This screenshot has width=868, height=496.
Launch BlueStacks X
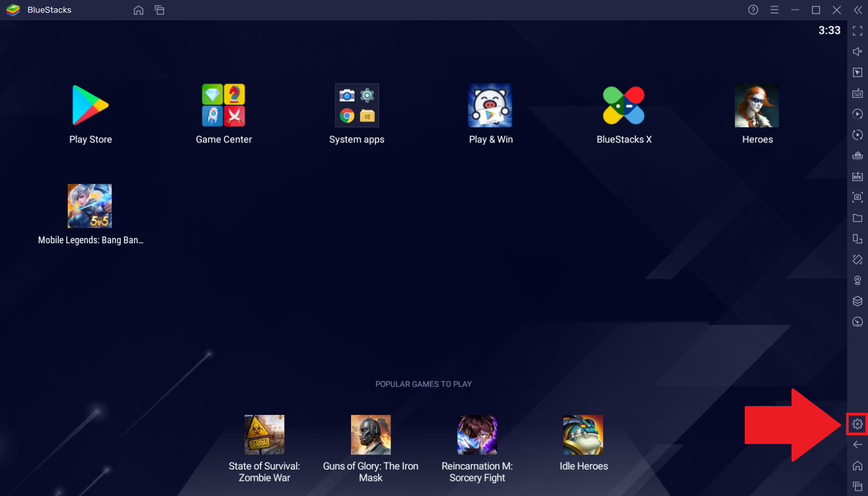point(624,106)
